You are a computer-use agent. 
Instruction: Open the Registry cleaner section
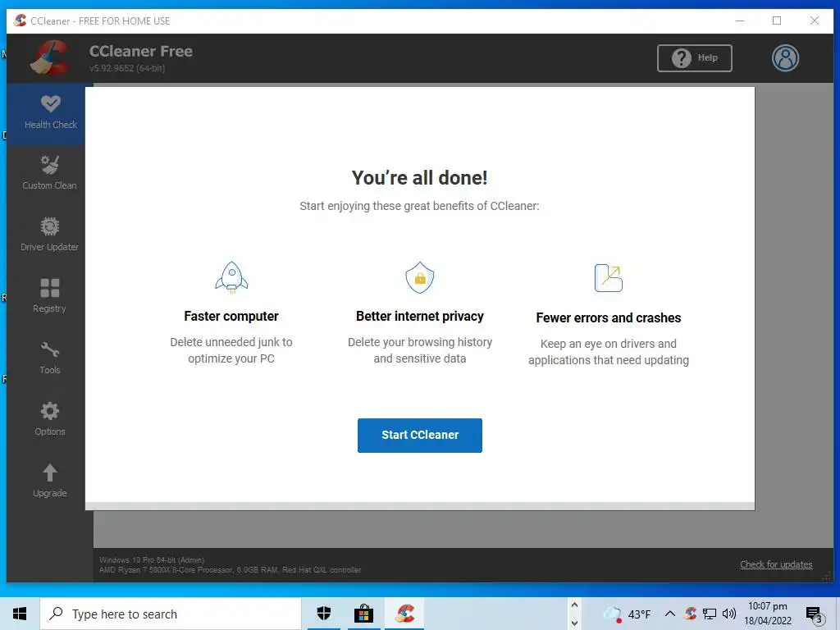pos(49,295)
